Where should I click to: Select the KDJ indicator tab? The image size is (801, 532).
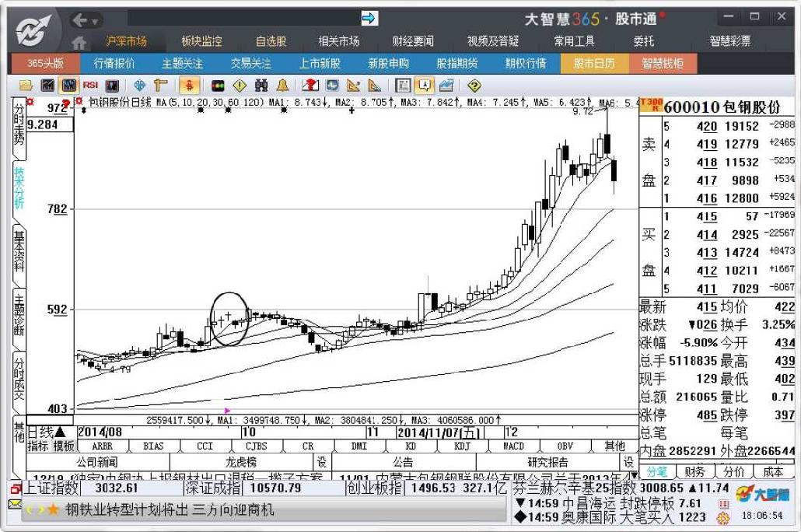tap(462, 446)
